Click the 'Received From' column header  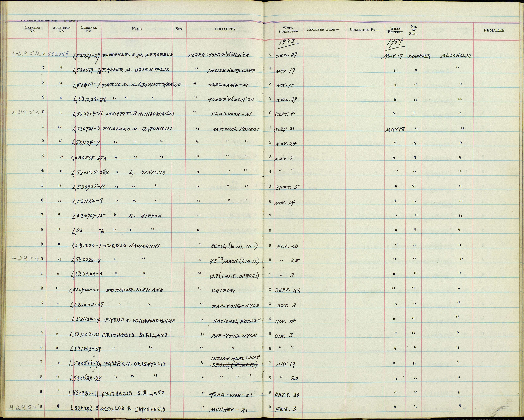[323, 30]
